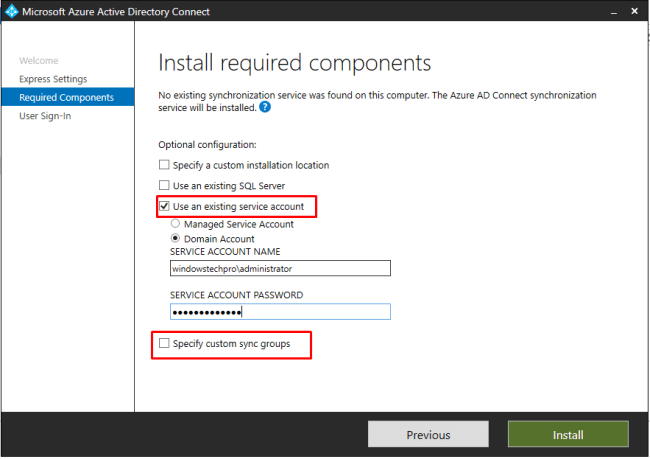Viewport: 650px width, 459px height.
Task: Open the Welcome step in sidebar
Action: coord(39,61)
